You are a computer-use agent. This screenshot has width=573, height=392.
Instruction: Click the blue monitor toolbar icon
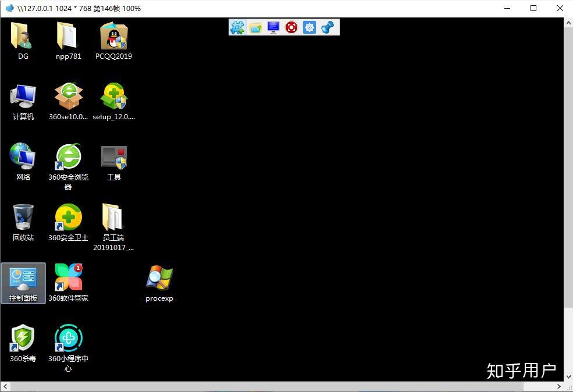(x=273, y=27)
